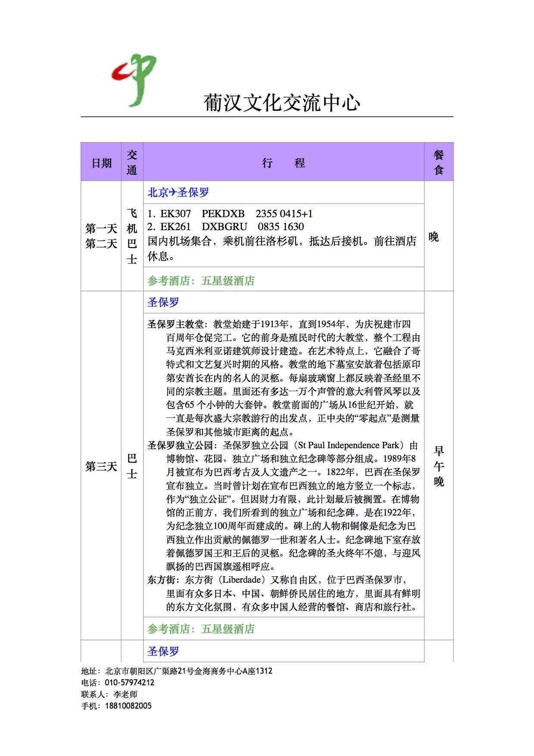Click the text St Paul Independence Park
Screen dimensions: 534x756
349,445
